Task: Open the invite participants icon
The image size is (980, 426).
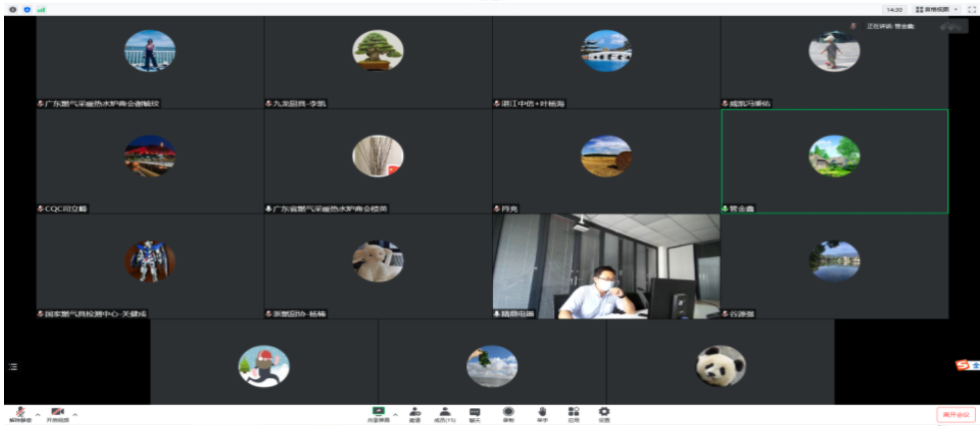Action: [414, 413]
